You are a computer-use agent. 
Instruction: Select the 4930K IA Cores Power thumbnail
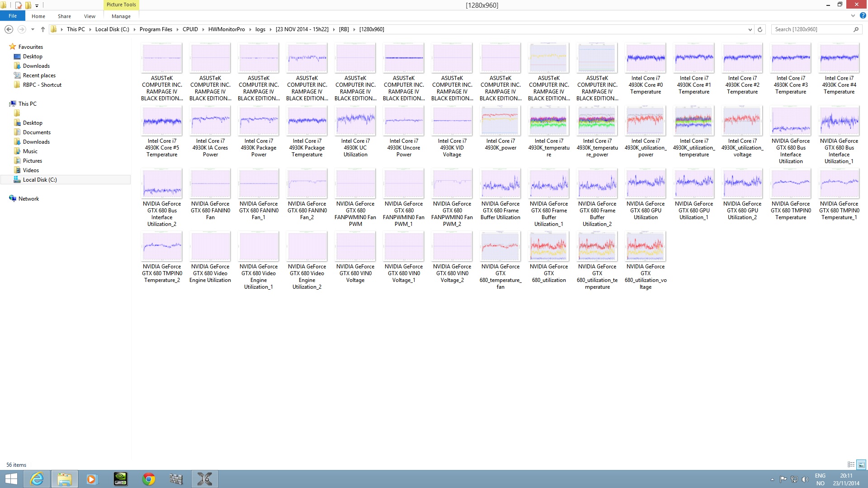click(x=210, y=121)
